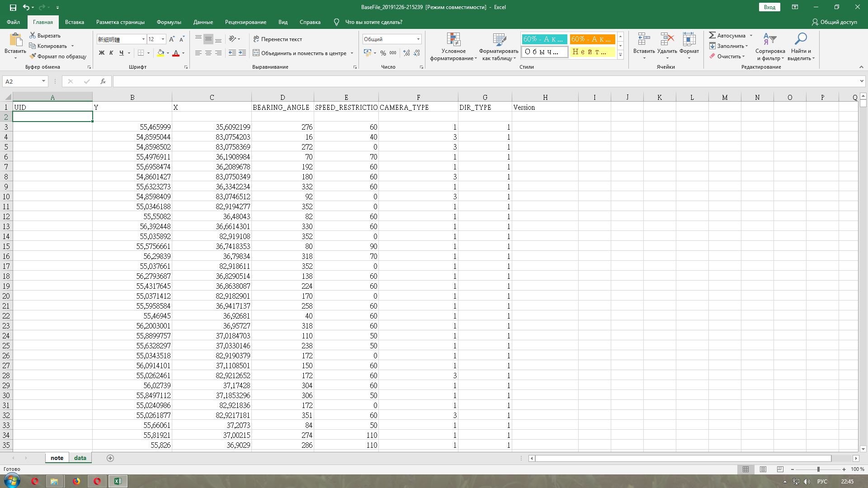Click the Delete Cells icon
868x488 pixels.
pyautogui.click(x=667, y=40)
